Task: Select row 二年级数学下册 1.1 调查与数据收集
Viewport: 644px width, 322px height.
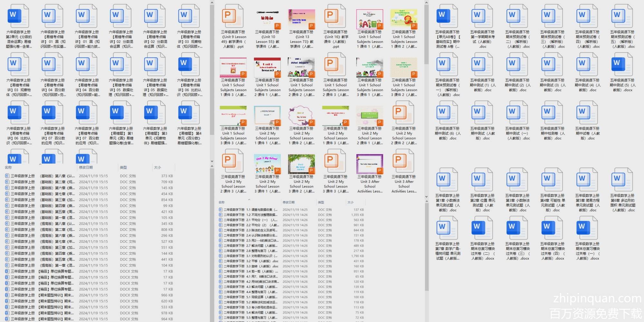Action: [x=291, y=210]
